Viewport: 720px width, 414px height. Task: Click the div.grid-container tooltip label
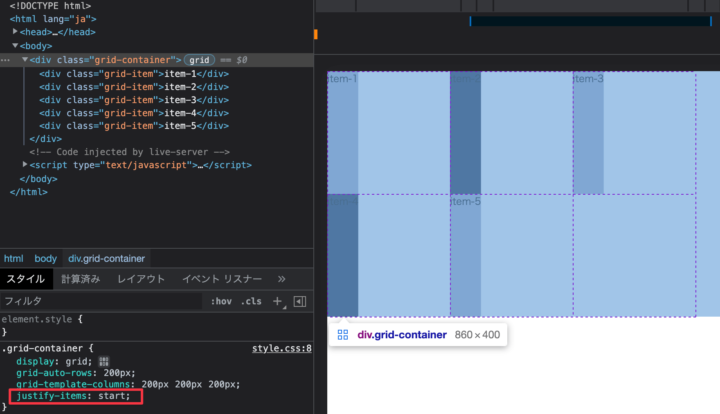402,335
